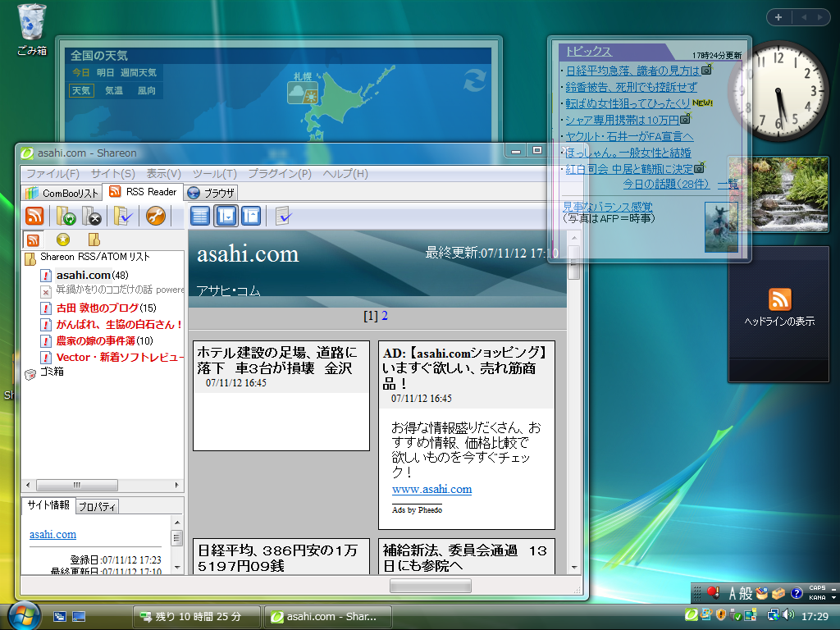Click the folder icon with the black X badge
The height and width of the screenshot is (630, 840).
[x=92, y=216]
